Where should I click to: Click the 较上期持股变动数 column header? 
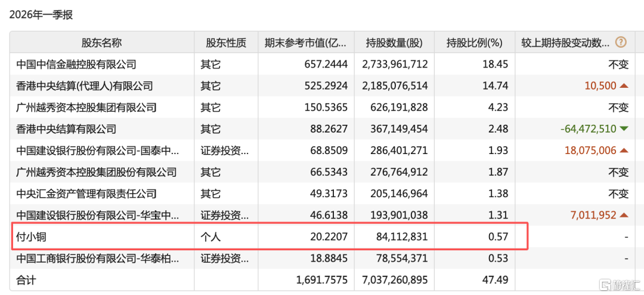[x=565, y=42]
